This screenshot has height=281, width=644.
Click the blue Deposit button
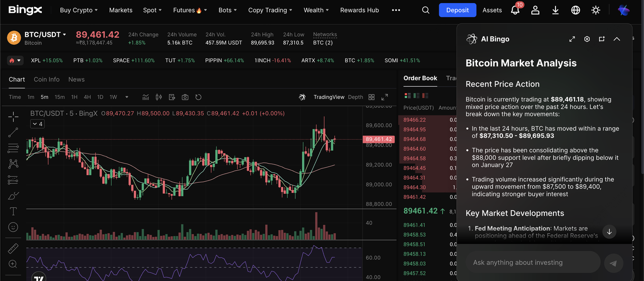coord(457,10)
